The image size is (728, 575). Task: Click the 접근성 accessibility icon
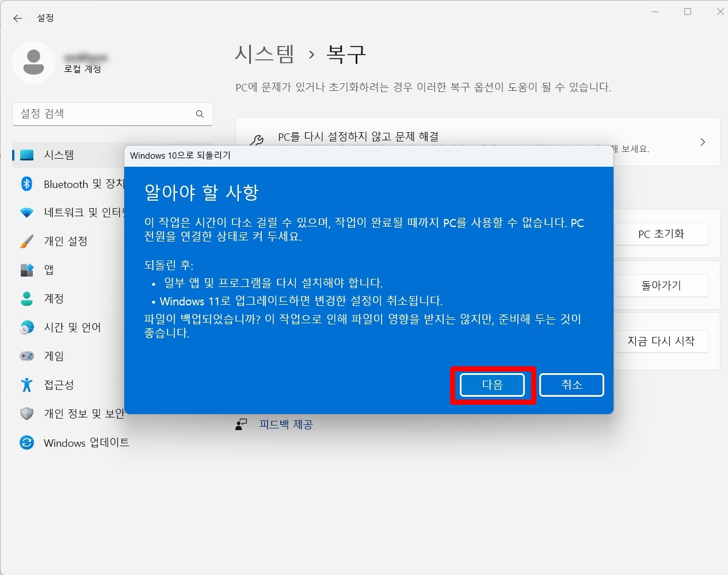[x=27, y=385]
